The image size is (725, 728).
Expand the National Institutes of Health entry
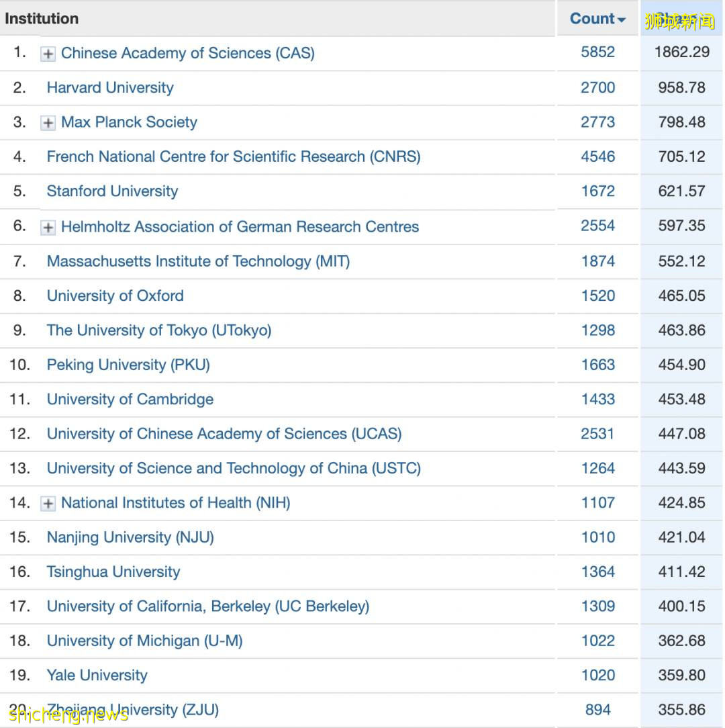[47, 503]
